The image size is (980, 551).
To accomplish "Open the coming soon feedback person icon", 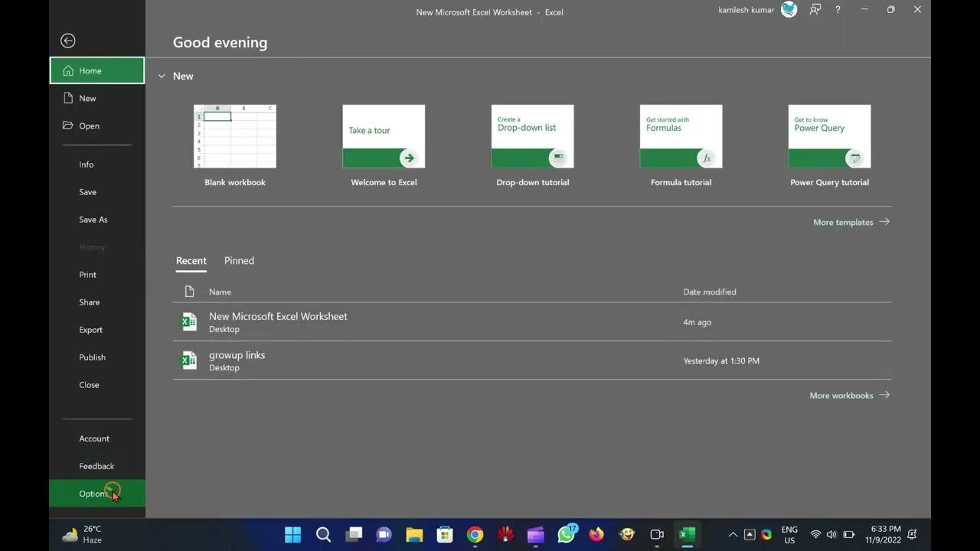I will 815,10.
